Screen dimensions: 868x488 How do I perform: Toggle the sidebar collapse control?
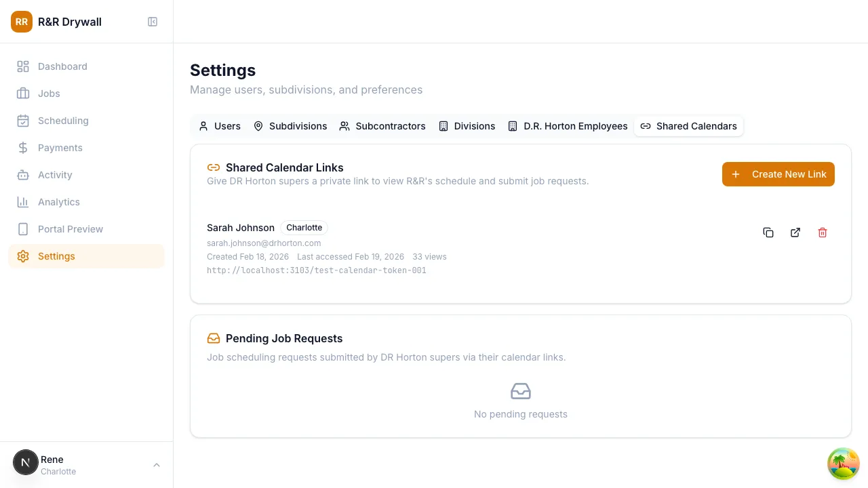(153, 22)
